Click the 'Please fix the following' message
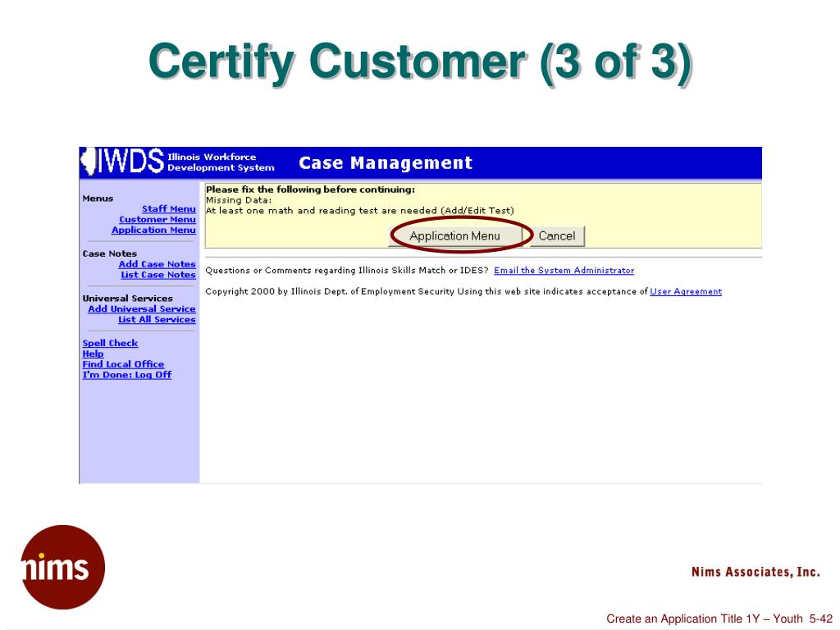840x630 pixels. point(311,189)
